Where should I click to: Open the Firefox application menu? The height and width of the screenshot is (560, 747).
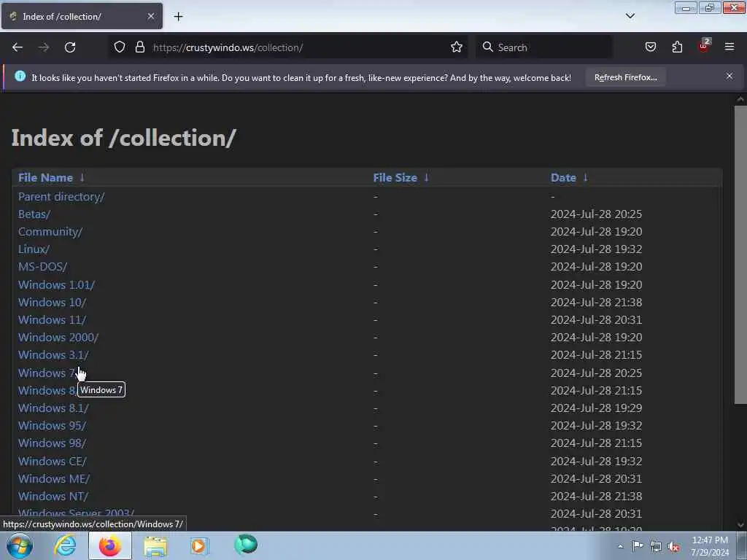point(729,47)
